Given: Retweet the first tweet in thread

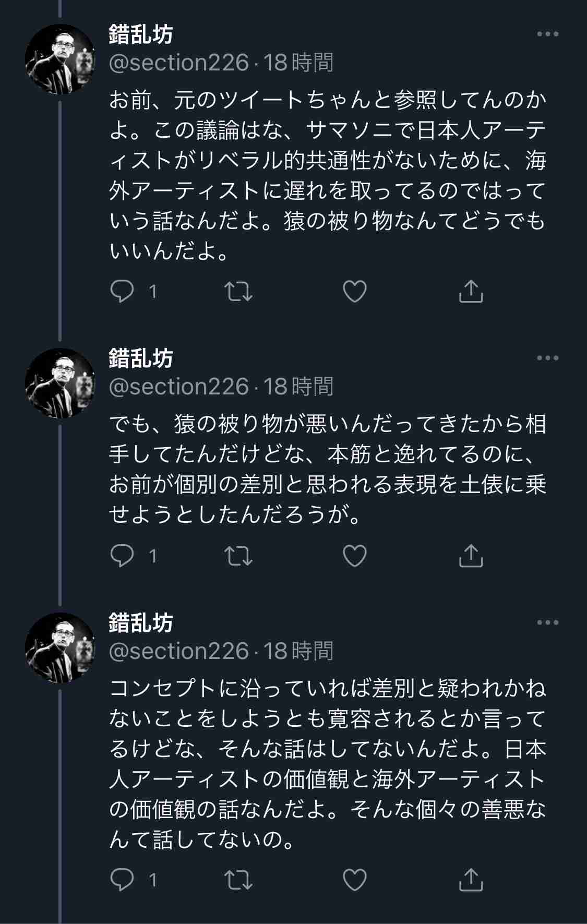Looking at the screenshot, I should click(x=238, y=291).
